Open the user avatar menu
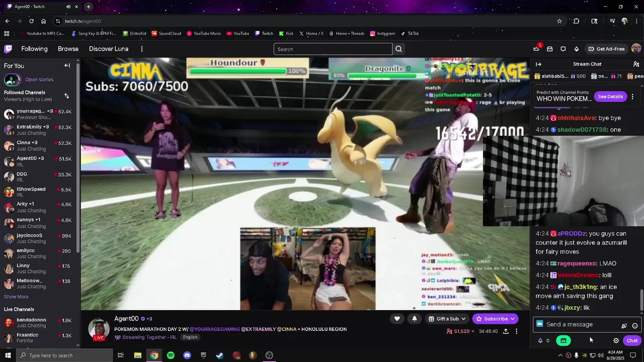The height and width of the screenshot is (362, 644). click(636, 49)
